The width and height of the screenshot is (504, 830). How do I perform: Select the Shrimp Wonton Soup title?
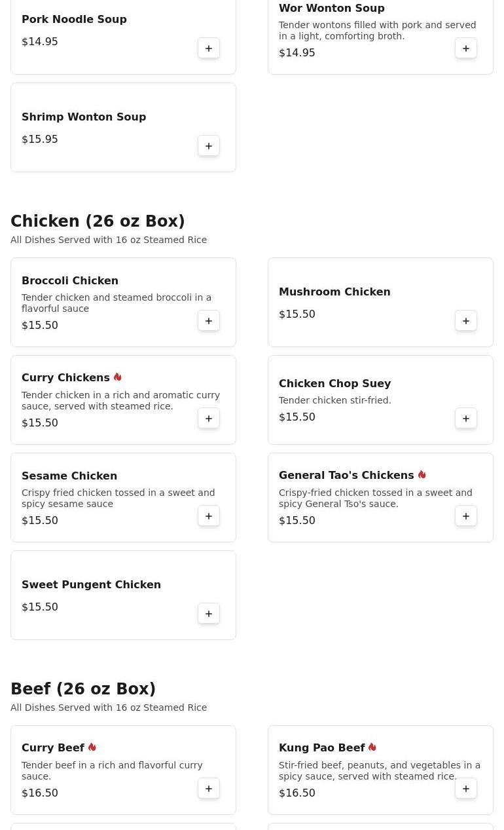tap(84, 117)
